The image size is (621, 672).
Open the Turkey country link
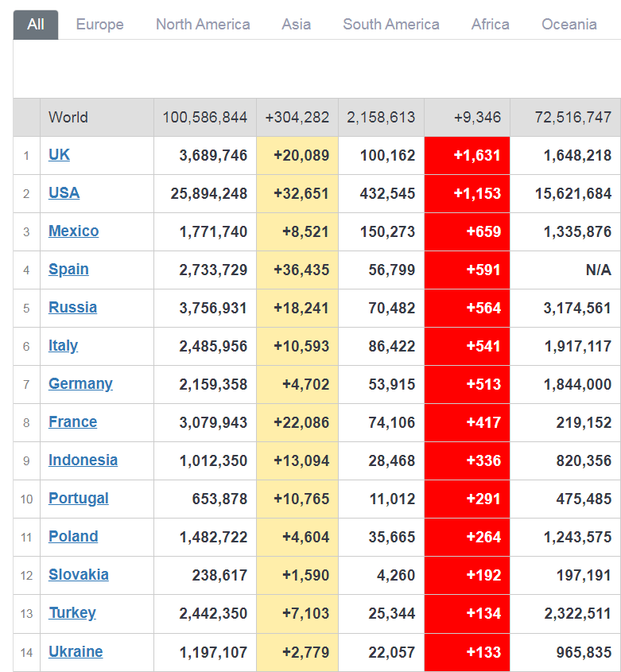pos(72,613)
